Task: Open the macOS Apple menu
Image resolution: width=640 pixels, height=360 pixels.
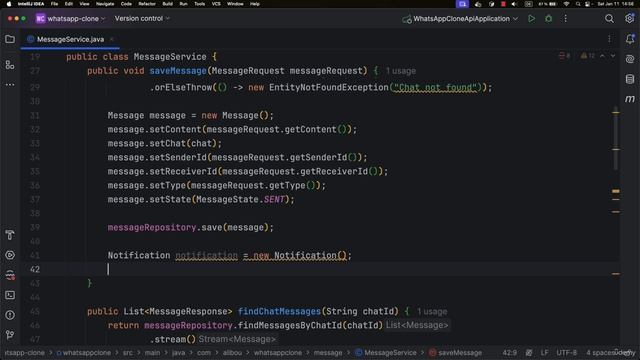Action: 9,4
